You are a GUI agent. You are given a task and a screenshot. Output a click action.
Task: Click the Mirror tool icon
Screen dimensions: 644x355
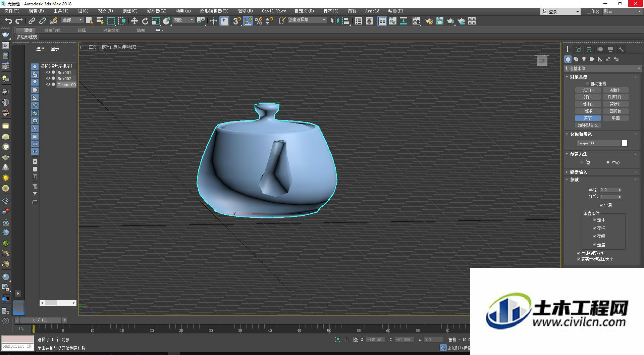pyautogui.click(x=334, y=21)
